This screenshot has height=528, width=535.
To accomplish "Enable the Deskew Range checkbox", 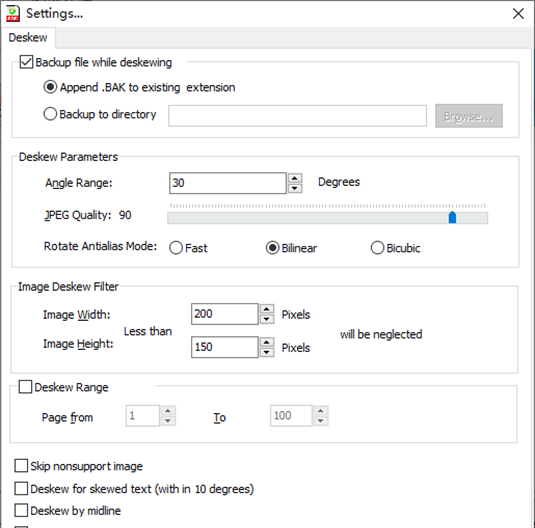I will [25, 387].
